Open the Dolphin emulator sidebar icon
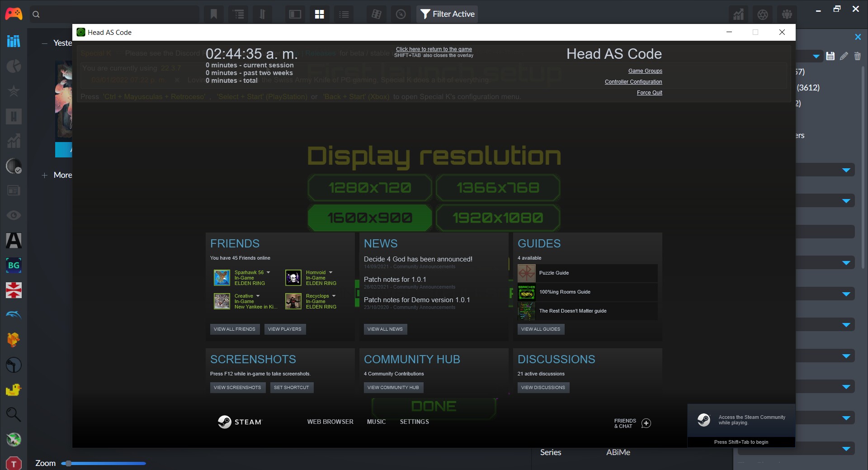868x470 pixels. [x=14, y=315]
